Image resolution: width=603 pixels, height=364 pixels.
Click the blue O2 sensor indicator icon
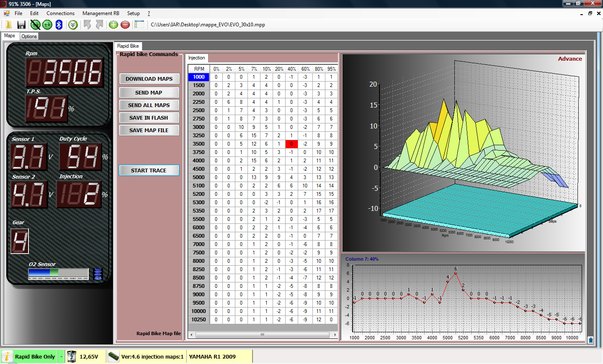click(98, 274)
